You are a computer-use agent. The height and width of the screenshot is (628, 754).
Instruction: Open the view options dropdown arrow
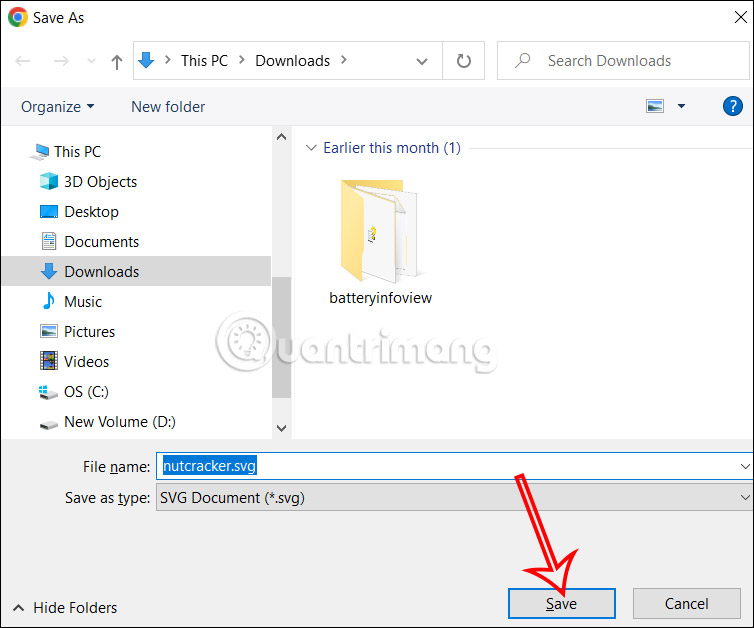pos(681,106)
